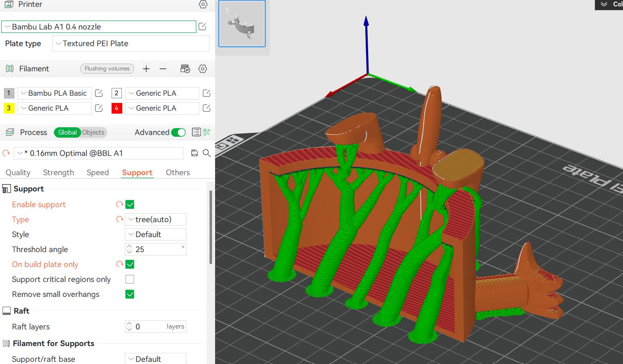Open the support Style dropdown
The image size is (623, 364).
tap(156, 235)
